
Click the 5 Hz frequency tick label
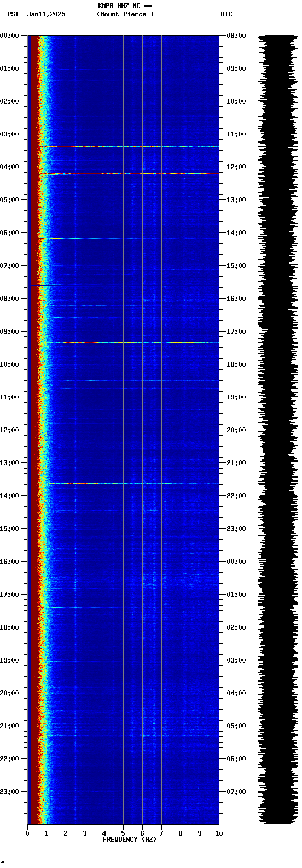pos(123,833)
